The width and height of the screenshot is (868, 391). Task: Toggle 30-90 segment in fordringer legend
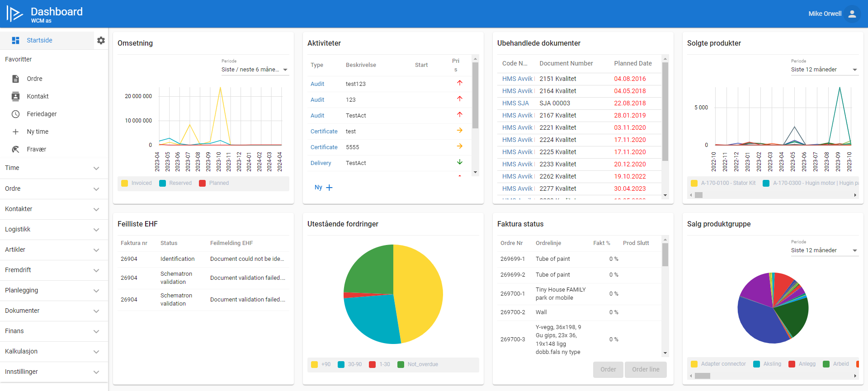pyautogui.click(x=350, y=364)
